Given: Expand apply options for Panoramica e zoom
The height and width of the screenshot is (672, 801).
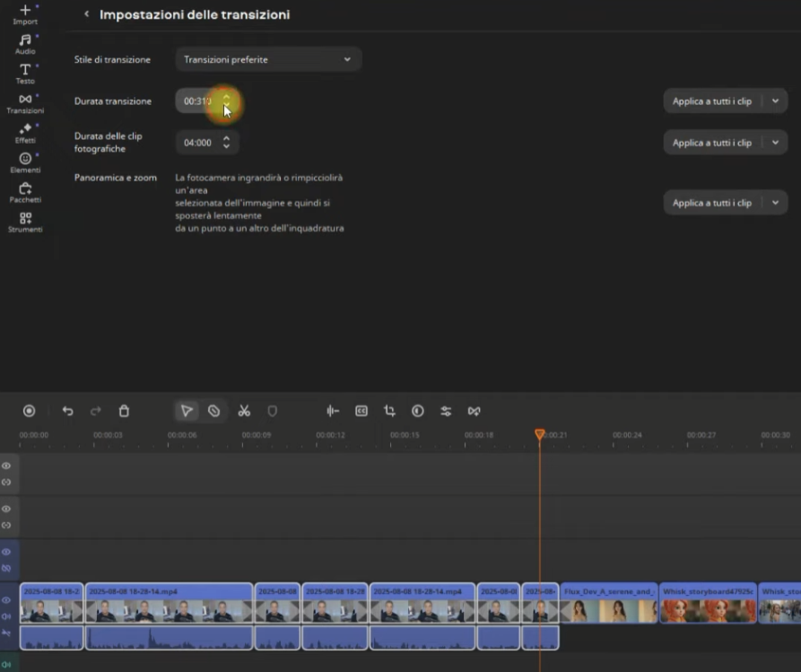Looking at the screenshot, I should pos(776,203).
